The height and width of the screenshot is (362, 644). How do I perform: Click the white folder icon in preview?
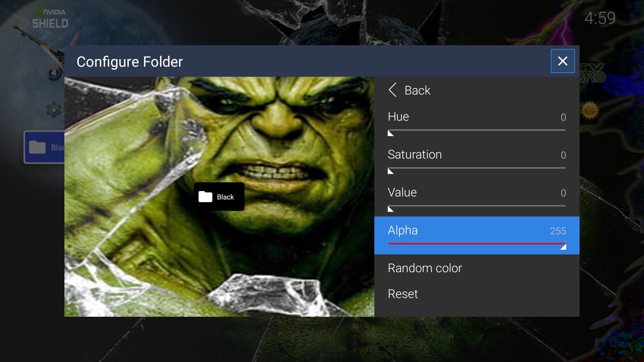[205, 197]
